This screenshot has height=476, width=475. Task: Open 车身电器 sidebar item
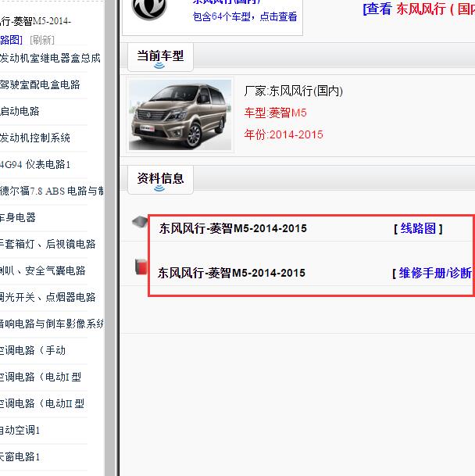[x=18, y=217]
